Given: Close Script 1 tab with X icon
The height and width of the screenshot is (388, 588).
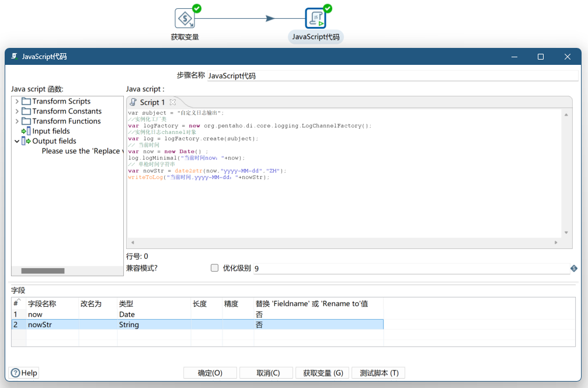Looking at the screenshot, I should click(172, 102).
